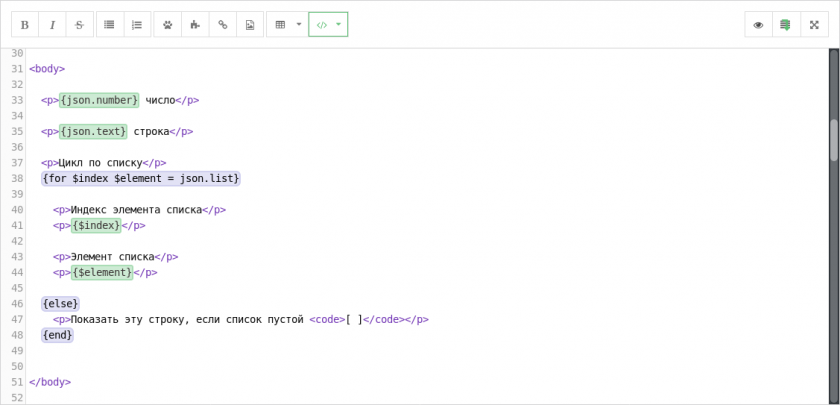Toggle the green line-wrap icon
This screenshot has height=405, width=840.
786,25
